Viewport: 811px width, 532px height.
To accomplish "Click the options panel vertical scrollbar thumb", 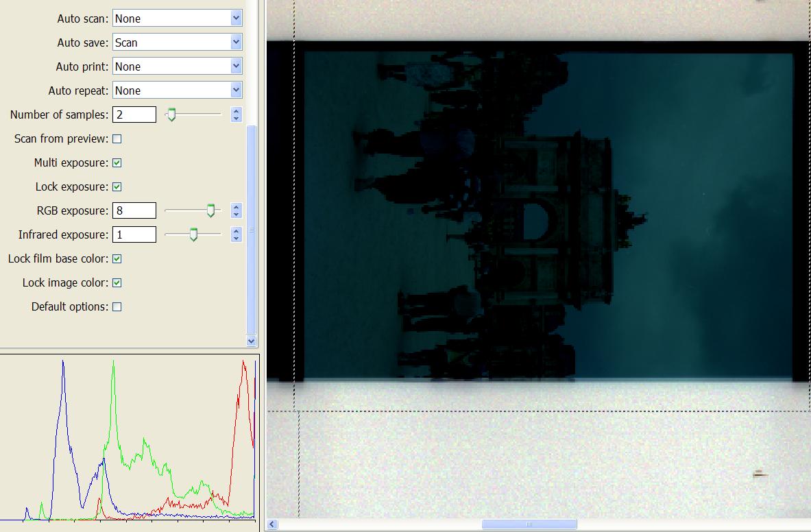I will pyautogui.click(x=252, y=230).
